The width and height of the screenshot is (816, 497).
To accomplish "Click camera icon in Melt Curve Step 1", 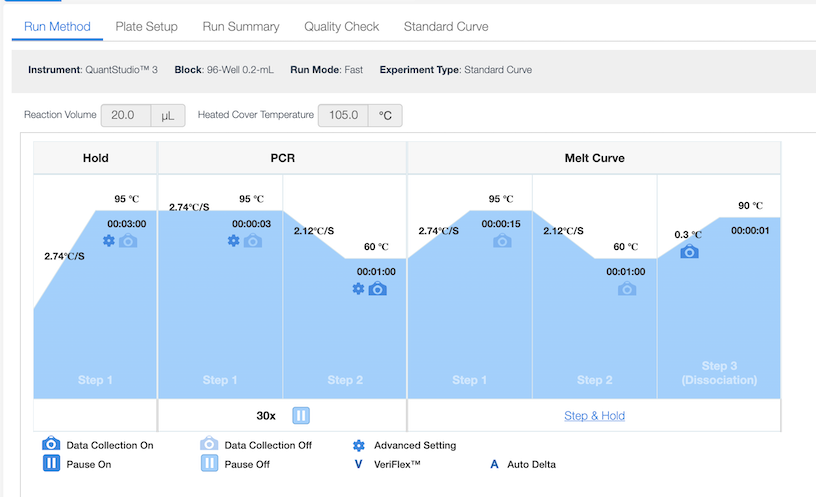I will (x=502, y=241).
